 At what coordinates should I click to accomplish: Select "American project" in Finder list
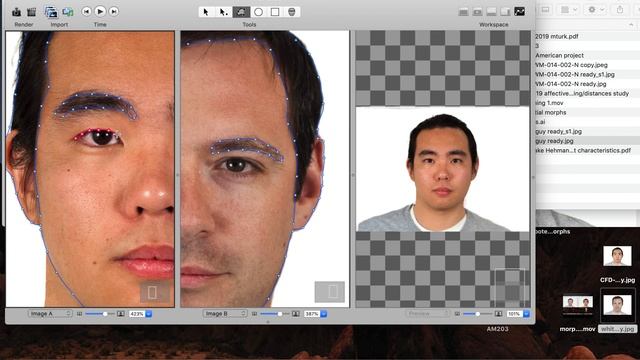(560, 55)
